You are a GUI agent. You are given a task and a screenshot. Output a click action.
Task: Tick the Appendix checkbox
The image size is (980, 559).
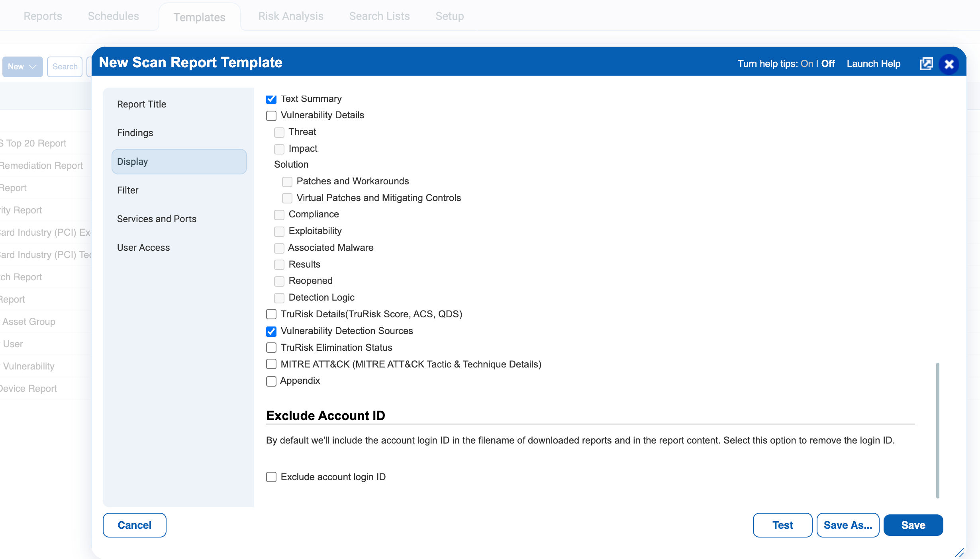271,381
